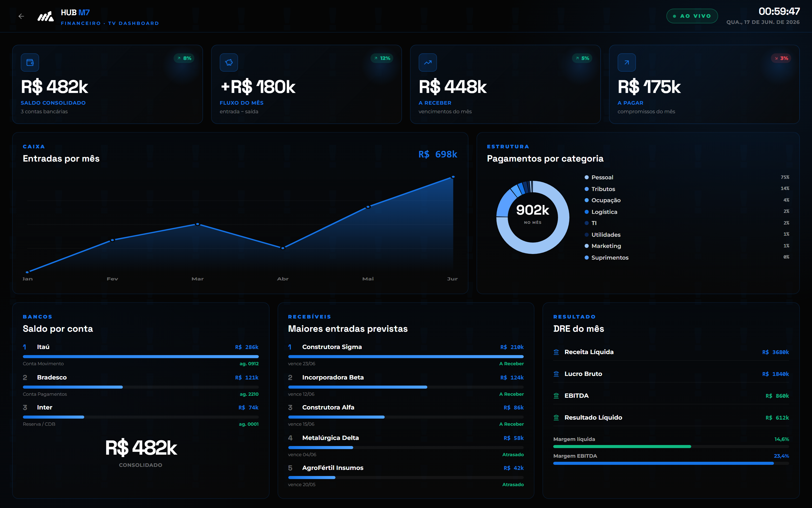Click the Mai data point on the chart
Screen dimensions: 812x508
368,207
